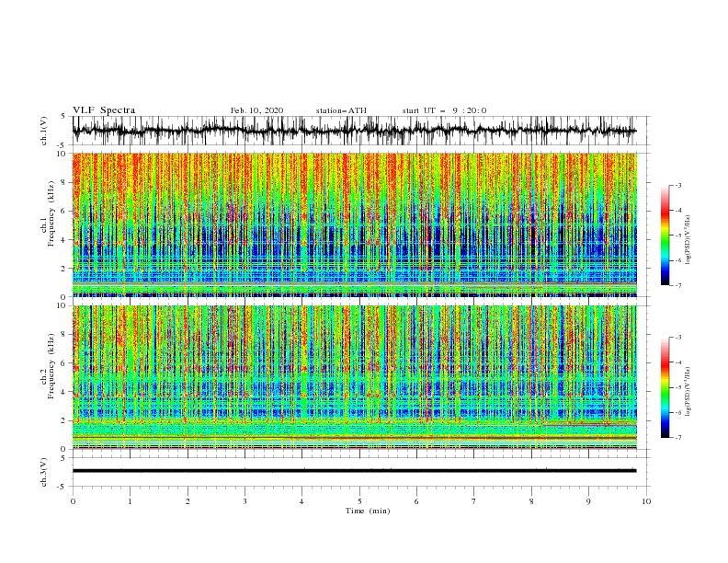Image resolution: width=728 pixels, height=563 pixels.
Task: Select the "Time (min)" x-axis label
Action: [368, 511]
